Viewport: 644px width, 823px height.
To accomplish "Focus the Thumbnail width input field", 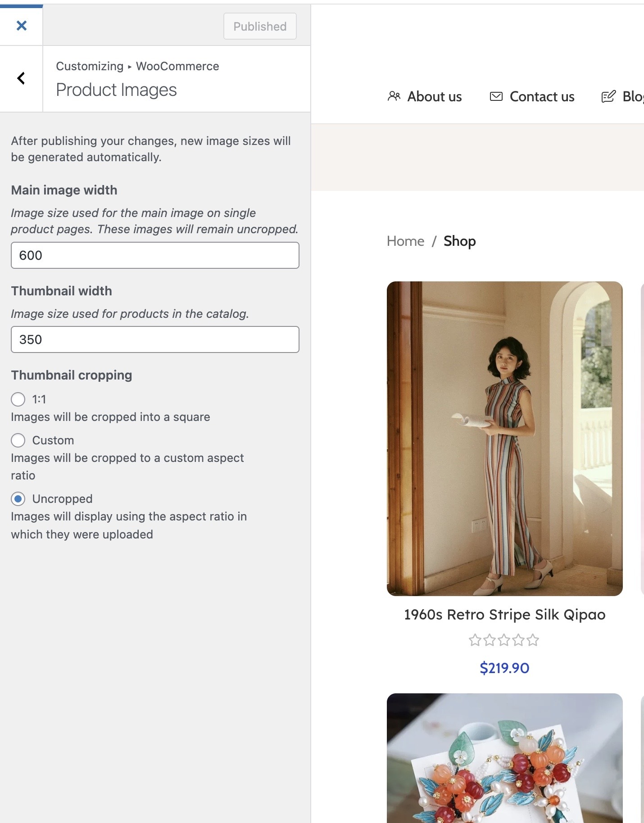I will coord(155,339).
